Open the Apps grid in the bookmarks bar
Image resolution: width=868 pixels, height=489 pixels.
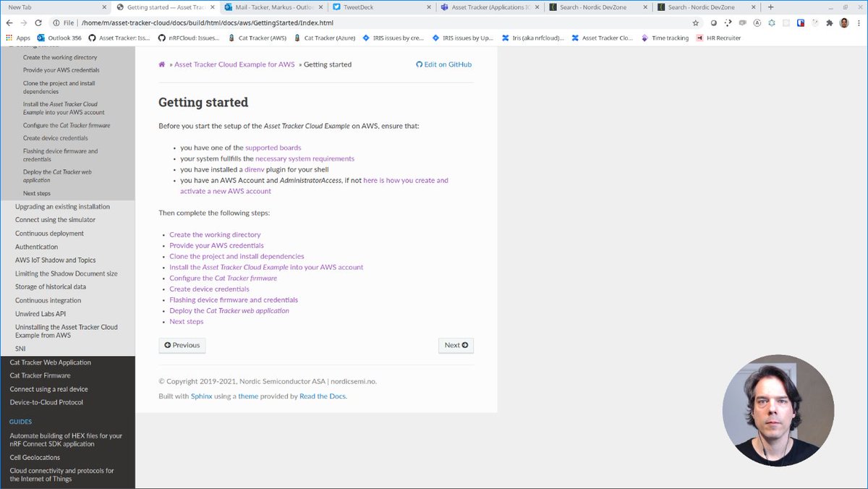18,38
